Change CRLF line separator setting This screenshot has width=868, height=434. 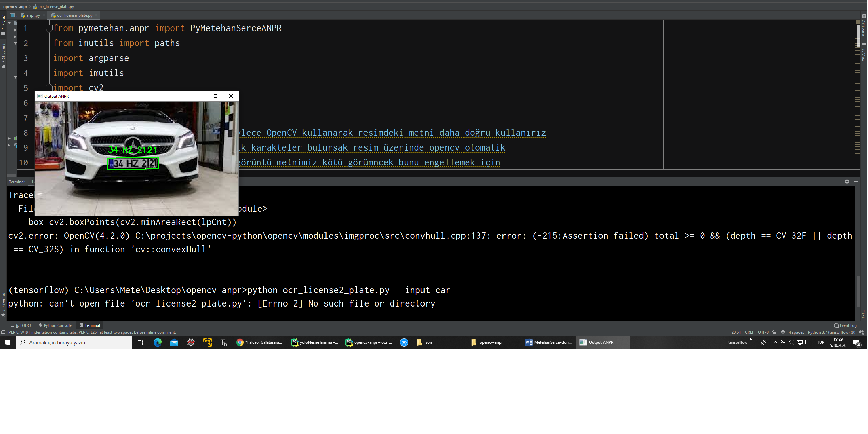[x=749, y=332]
